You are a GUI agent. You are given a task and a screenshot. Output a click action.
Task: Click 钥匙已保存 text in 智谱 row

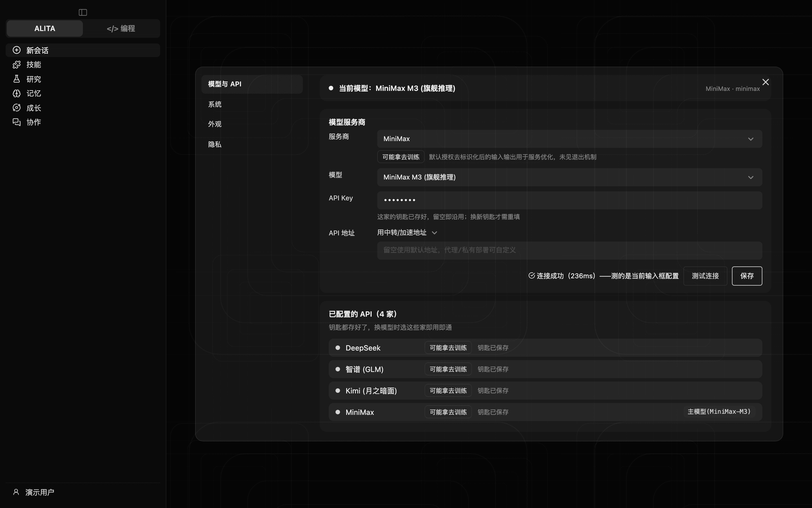coord(493,369)
